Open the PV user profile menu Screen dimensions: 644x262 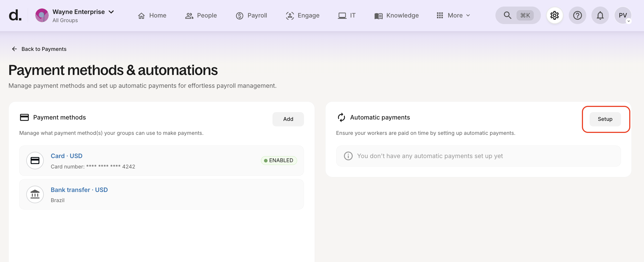[x=623, y=15]
